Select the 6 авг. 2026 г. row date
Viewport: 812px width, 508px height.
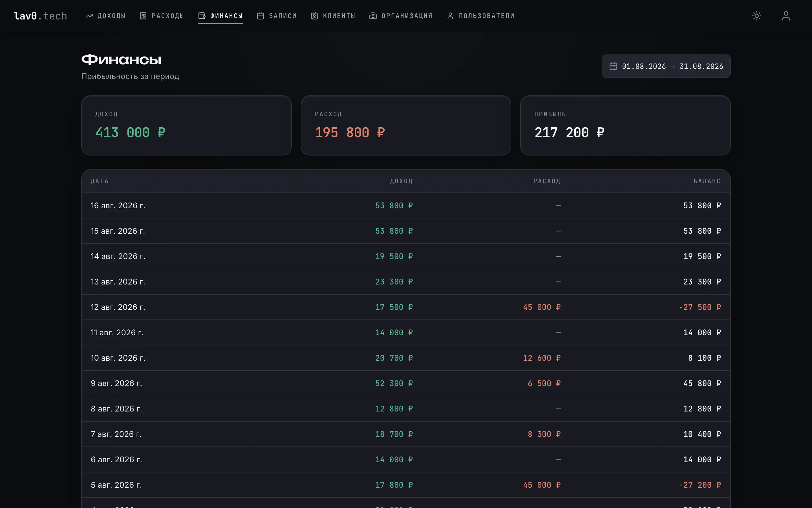click(x=116, y=459)
